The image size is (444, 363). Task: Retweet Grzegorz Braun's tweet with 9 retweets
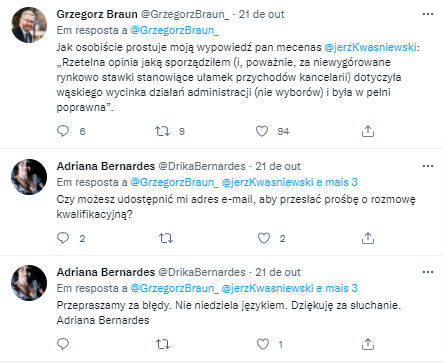point(163,131)
